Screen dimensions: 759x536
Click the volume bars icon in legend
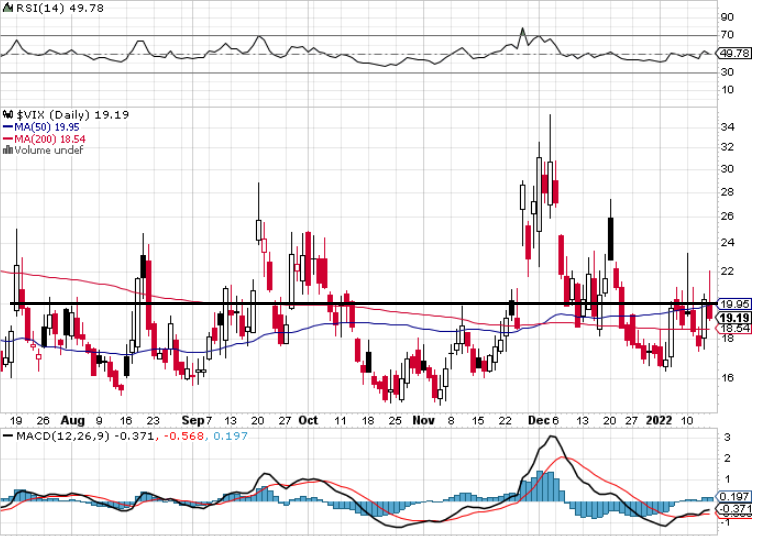7,151
